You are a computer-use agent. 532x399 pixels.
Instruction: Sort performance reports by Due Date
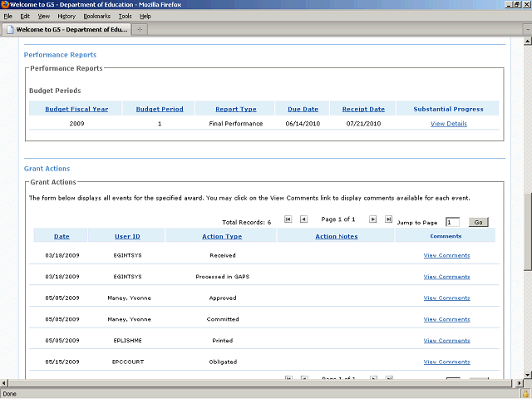304,109
